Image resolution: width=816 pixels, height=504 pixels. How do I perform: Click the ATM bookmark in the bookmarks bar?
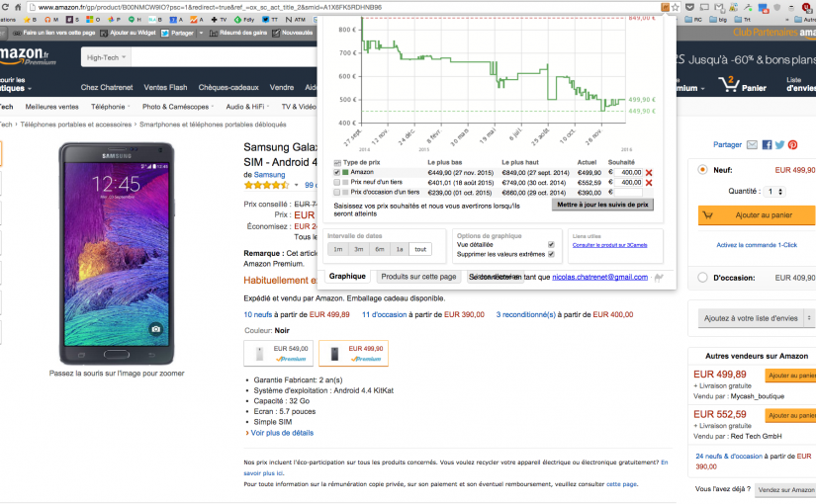click(295, 20)
